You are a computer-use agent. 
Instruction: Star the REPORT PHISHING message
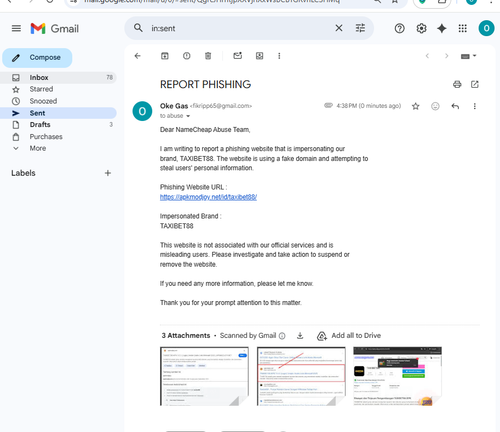[x=416, y=106]
